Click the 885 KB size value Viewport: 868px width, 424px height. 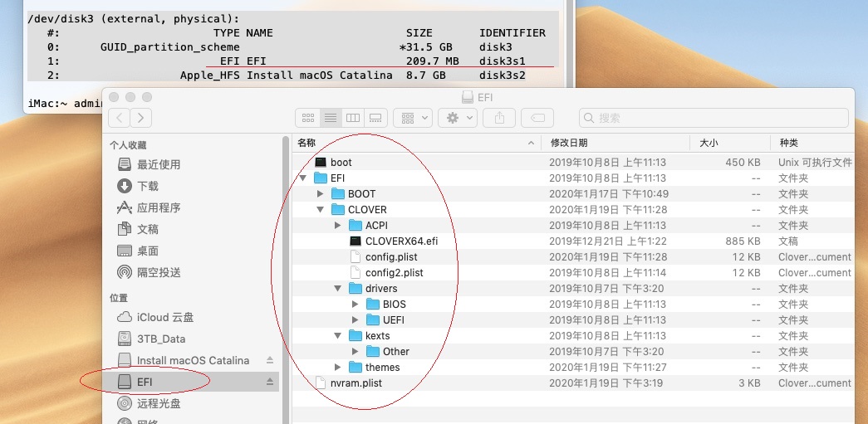tap(743, 241)
